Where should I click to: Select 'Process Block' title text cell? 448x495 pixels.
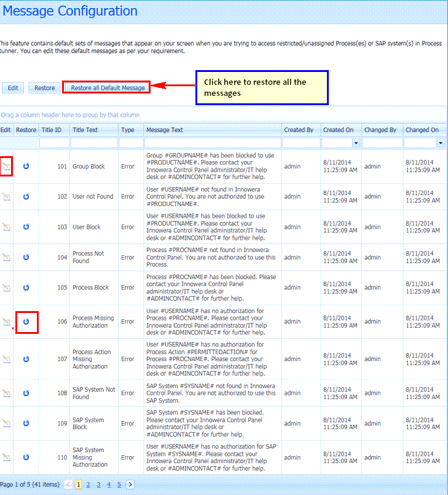[94, 288]
